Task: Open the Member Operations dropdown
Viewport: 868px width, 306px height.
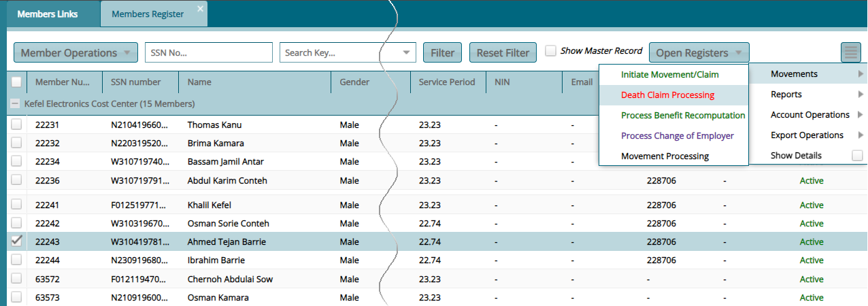Action: [x=76, y=53]
